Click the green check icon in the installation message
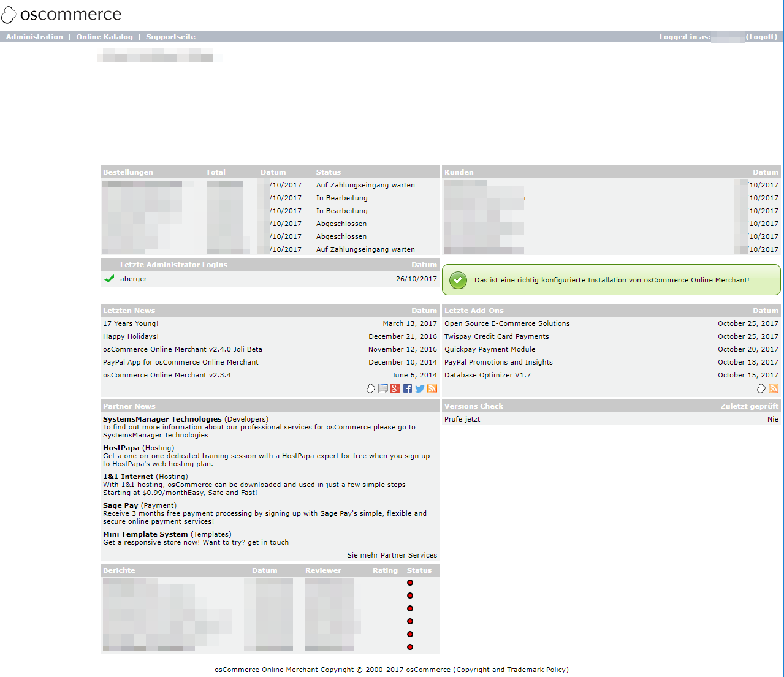This screenshot has width=784, height=677. 458,280
